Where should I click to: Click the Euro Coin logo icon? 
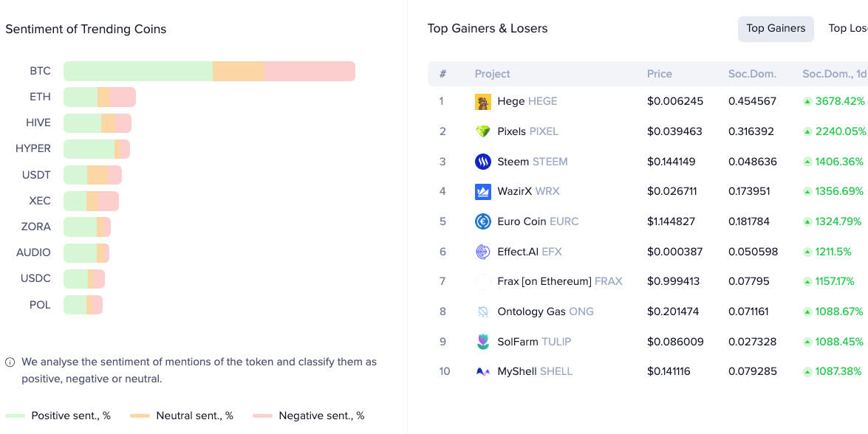[x=482, y=221]
